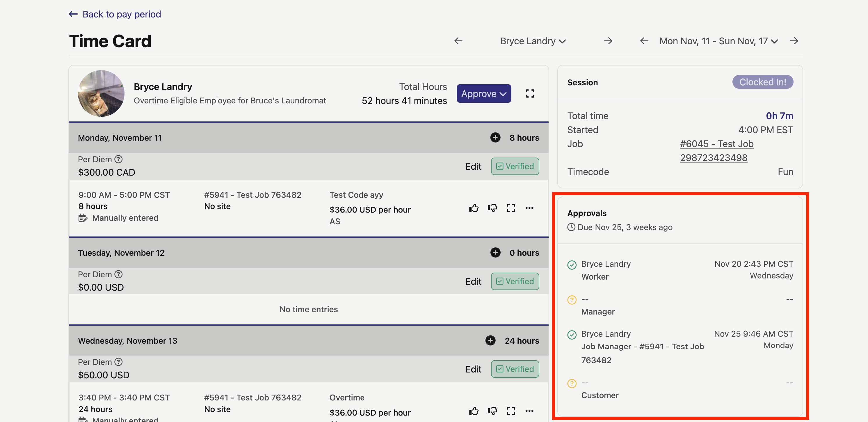Expand the Monday 9:00 AM time entry
The image size is (868, 422).
coord(511,208)
